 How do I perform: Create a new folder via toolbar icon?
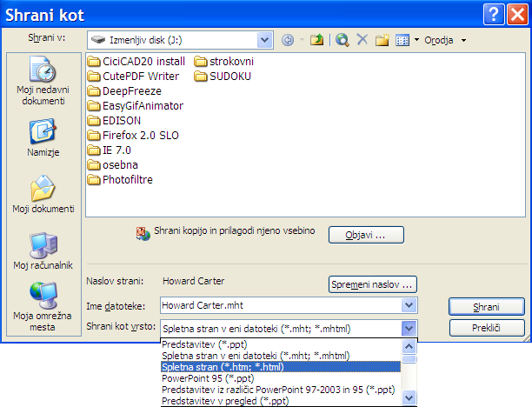tap(382, 40)
